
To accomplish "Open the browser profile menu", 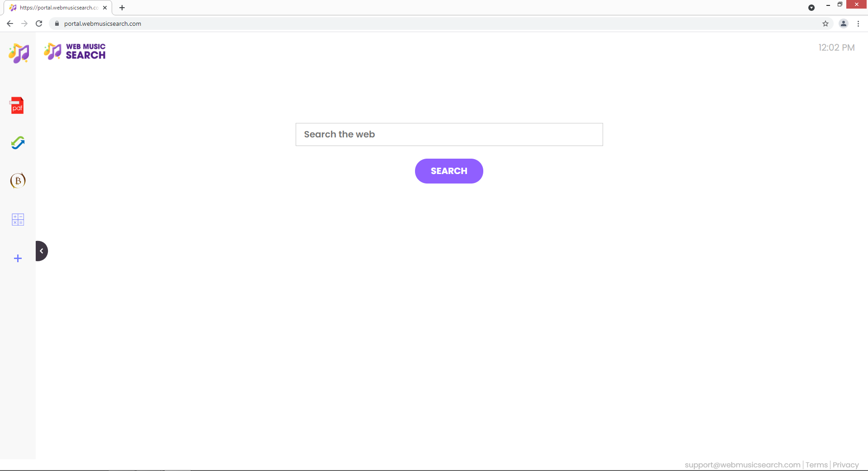I will click(x=844, y=24).
